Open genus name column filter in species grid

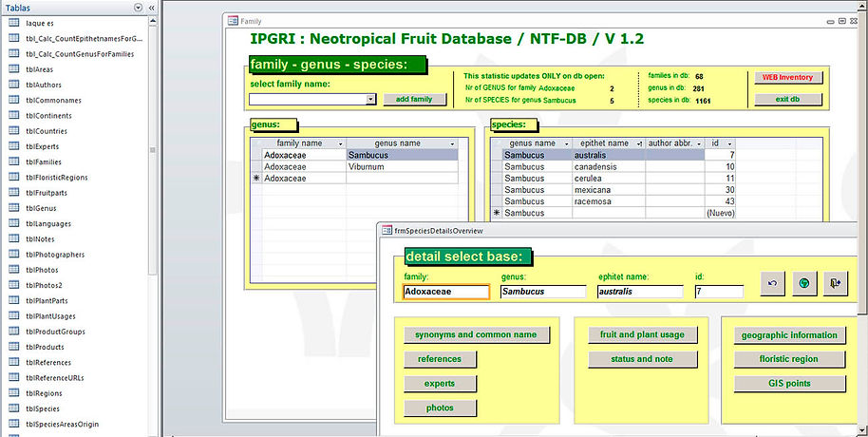(566, 143)
